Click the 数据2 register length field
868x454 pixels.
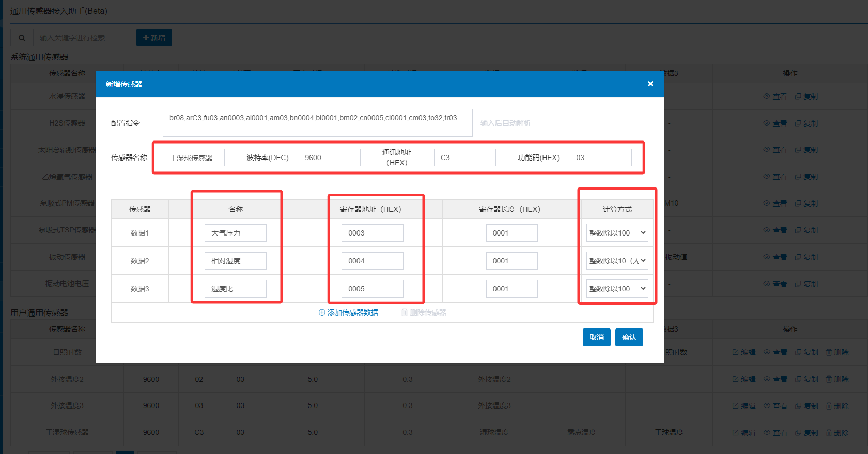pos(512,261)
